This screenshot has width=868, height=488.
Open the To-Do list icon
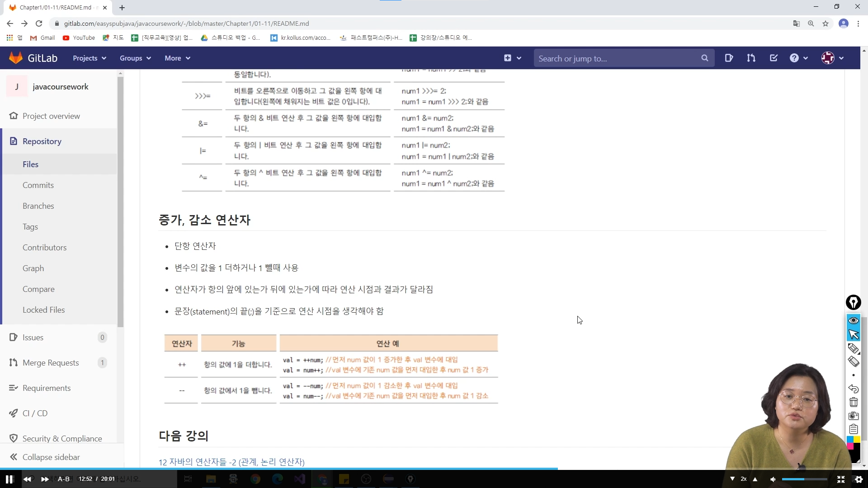point(774,58)
